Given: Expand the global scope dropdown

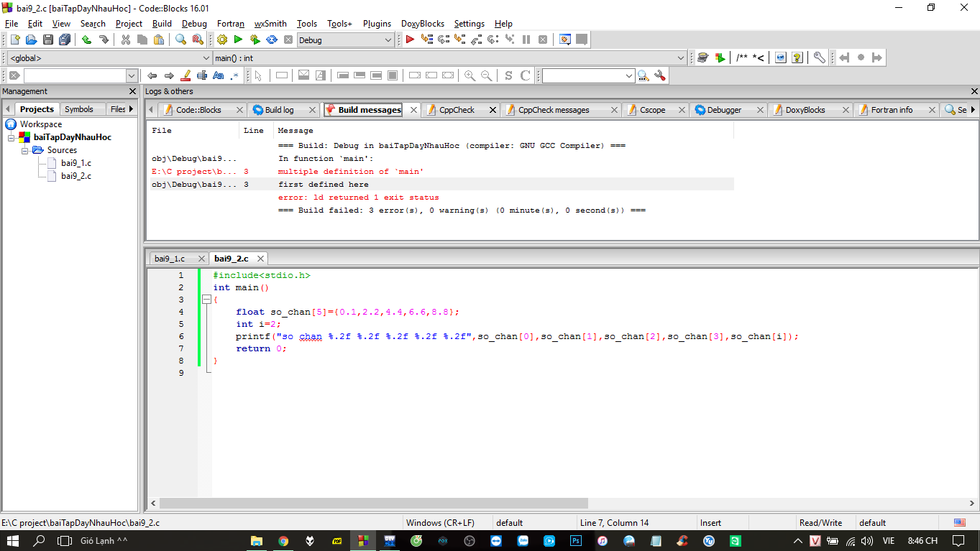Looking at the screenshot, I should coord(206,58).
